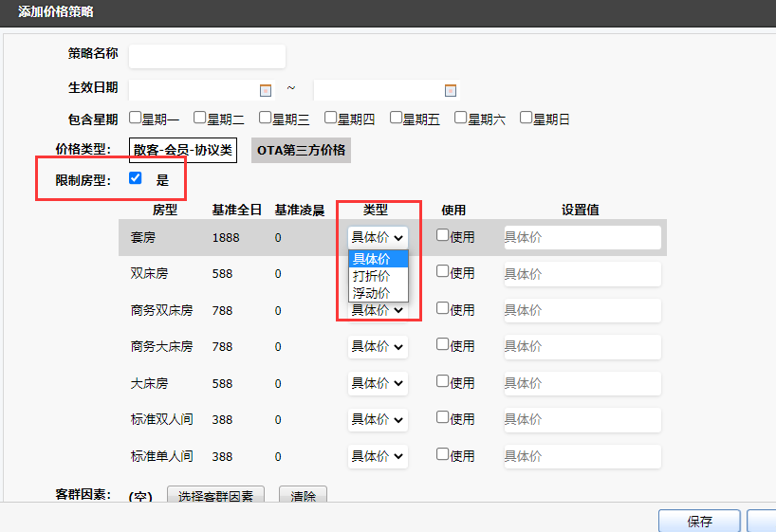Check the 星期日 checkbox

(x=527, y=118)
